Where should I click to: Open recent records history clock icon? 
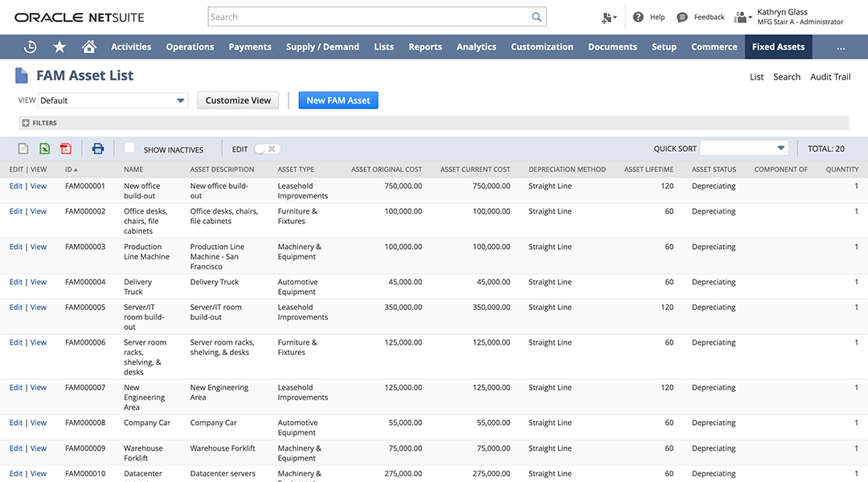click(x=31, y=47)
